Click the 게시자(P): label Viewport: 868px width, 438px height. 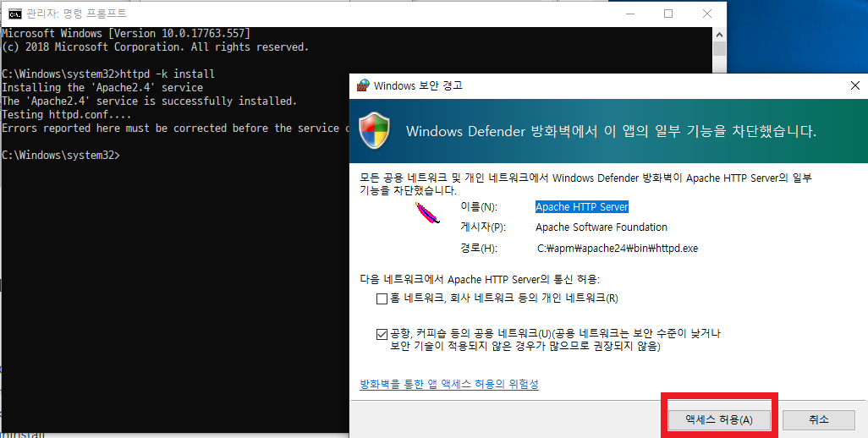pos(483,227)
